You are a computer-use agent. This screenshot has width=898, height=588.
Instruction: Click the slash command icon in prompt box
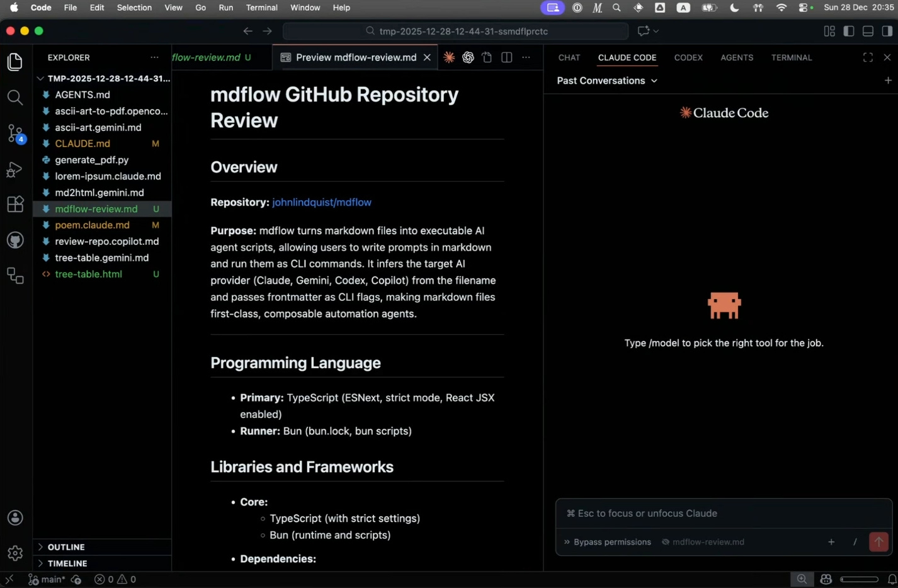[855, 542]
